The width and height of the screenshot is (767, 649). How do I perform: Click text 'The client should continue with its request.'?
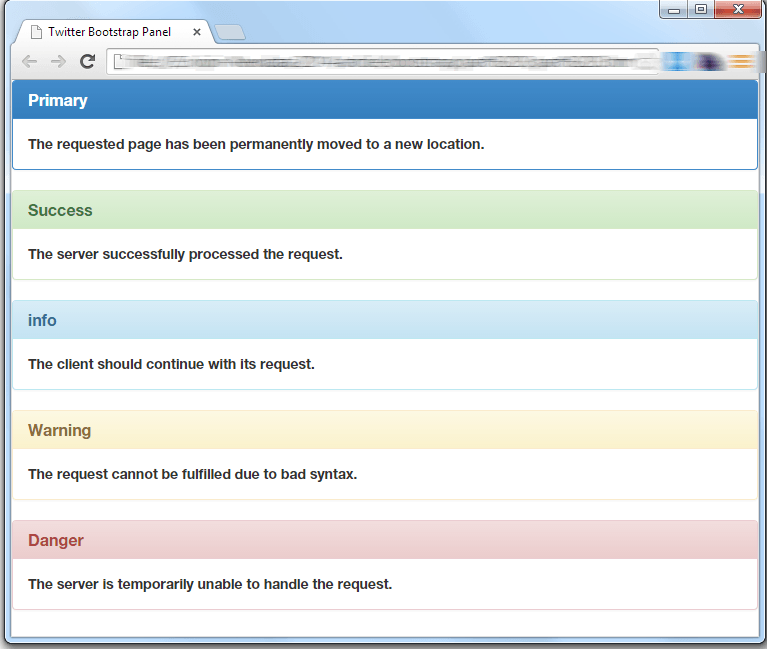click(171, 364)
